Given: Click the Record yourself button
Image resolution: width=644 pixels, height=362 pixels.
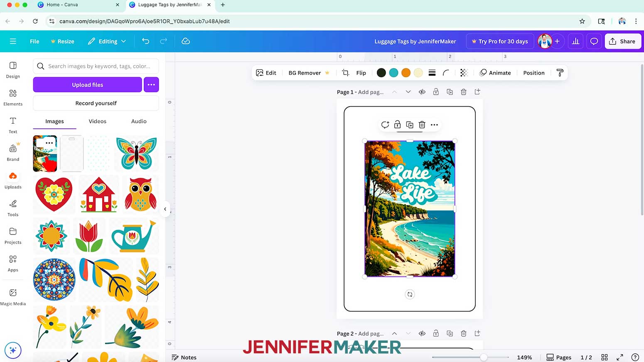Looking at the screenshot, I should click(x=96, y=103).
